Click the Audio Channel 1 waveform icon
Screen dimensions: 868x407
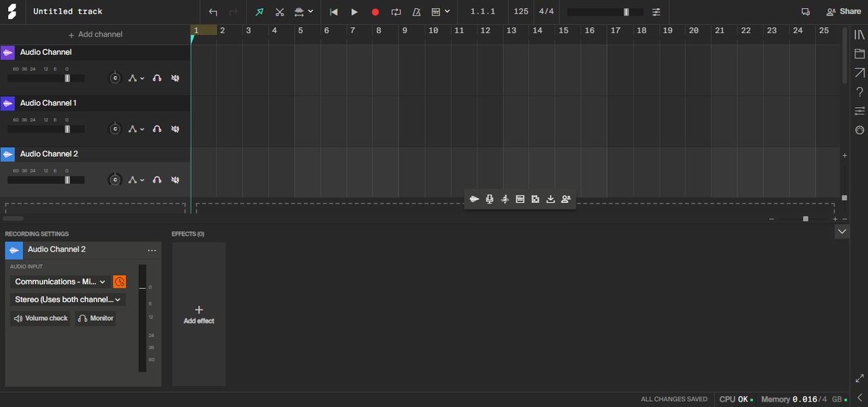(7, 103)
